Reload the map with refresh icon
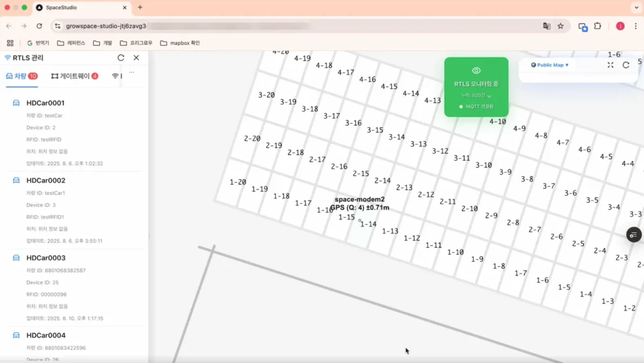The image size is (644, 363). 626,65
